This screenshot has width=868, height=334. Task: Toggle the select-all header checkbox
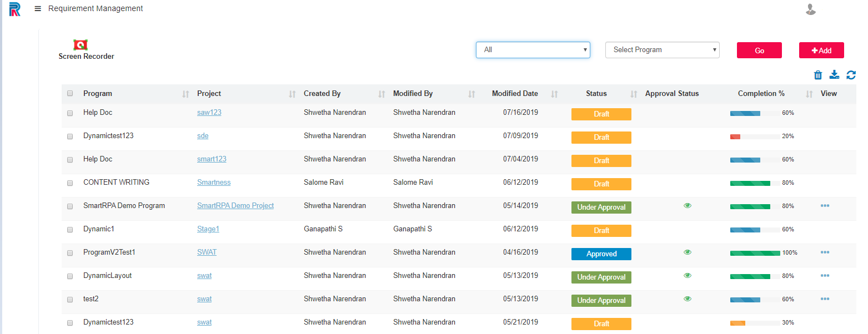(70, 94)
